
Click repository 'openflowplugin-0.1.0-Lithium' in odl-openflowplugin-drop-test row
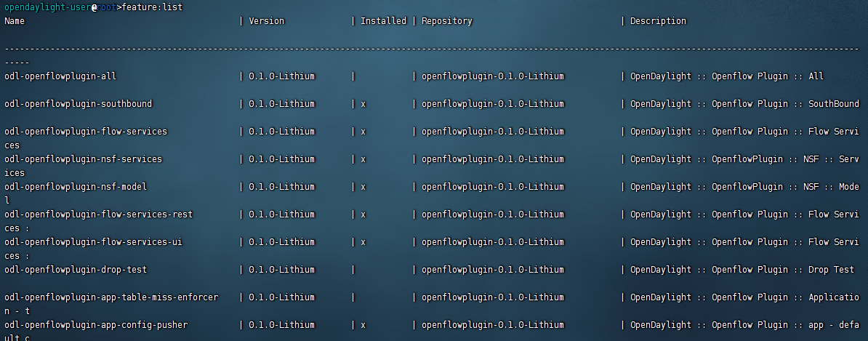pyautogui.click(x=493, y=270)
